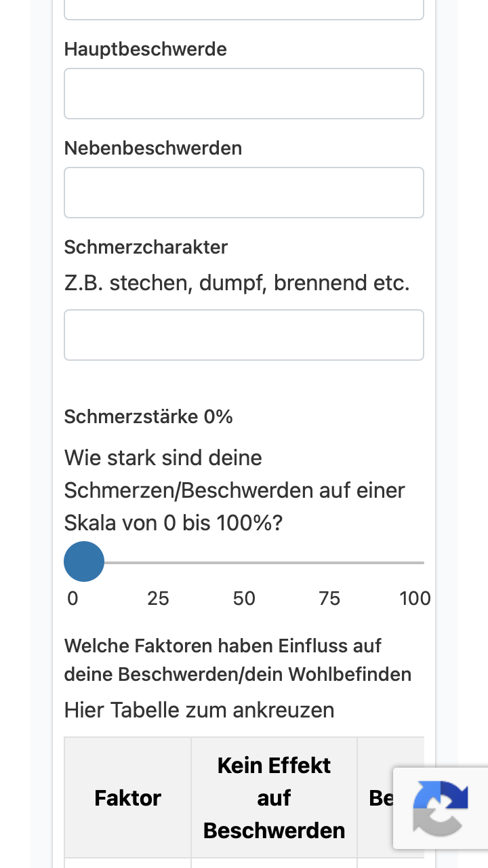The width and height of the screenshot is (488, 868).
Task: Click the blue Schmerzstärke slider handle
Action: (84, 561)
